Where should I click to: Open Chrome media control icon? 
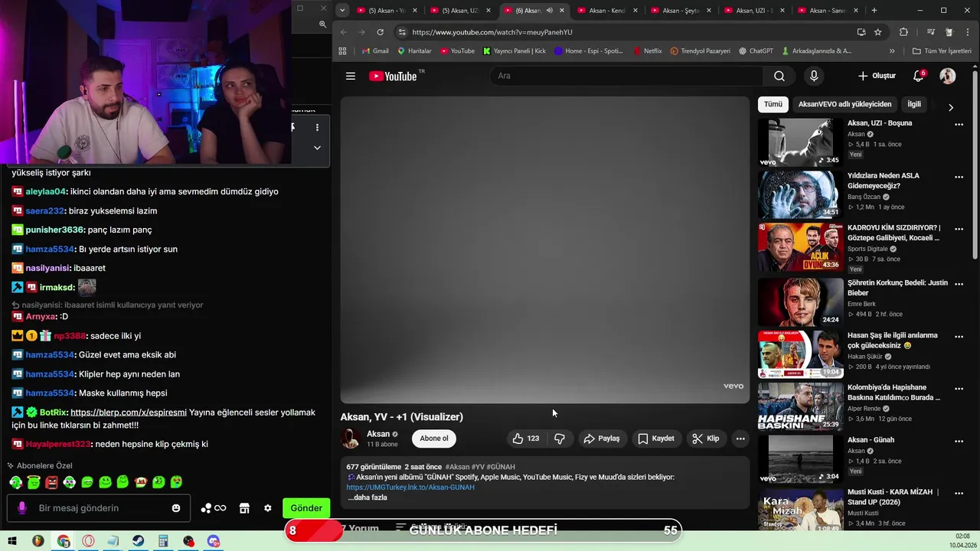(930, 32)
